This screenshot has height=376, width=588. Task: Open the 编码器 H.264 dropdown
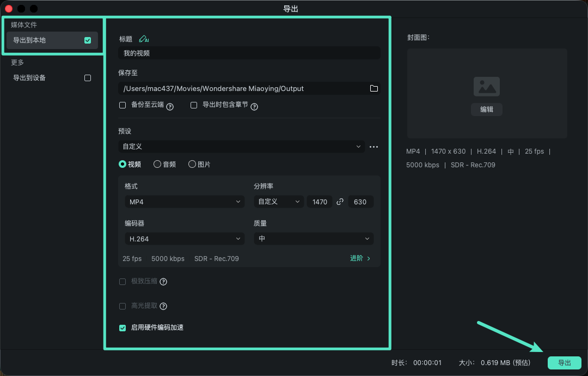[x=185, y=239]
